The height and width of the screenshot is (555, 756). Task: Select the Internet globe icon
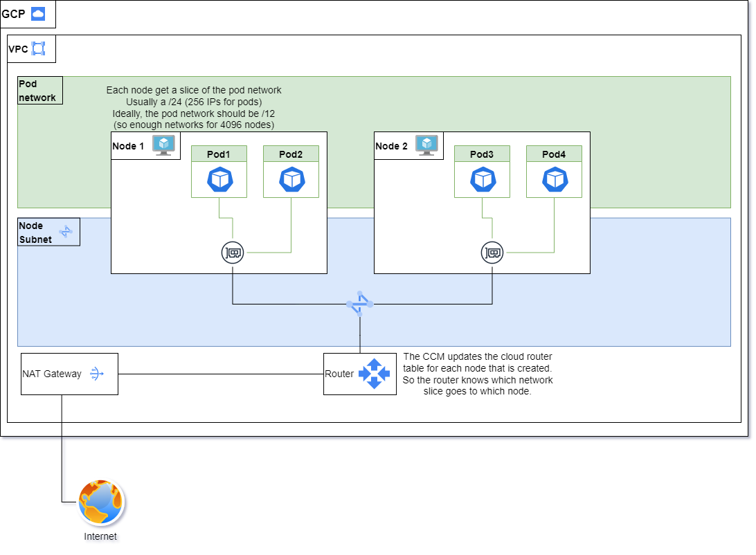click(100, 503)
